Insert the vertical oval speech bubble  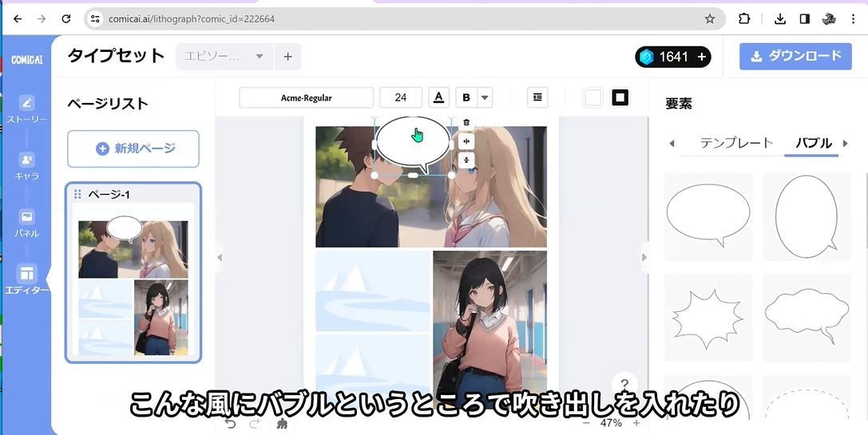pyautogui.click(x=807, y=216)
